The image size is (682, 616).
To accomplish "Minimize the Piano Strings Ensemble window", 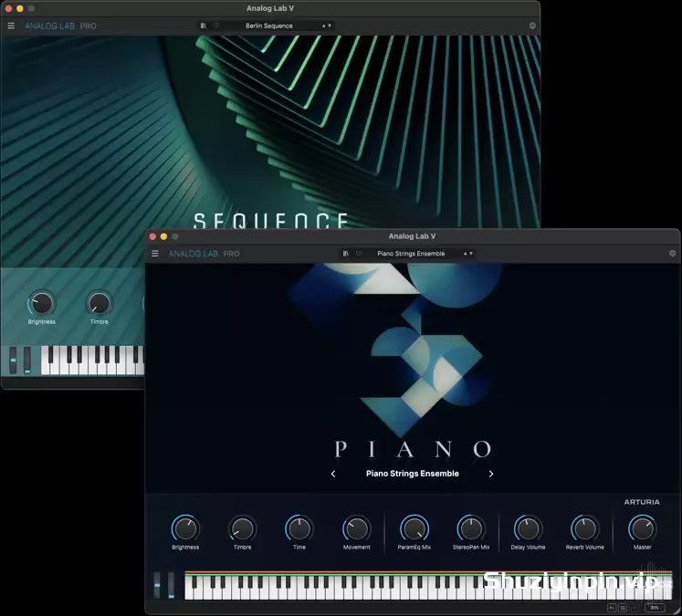I will [163, 236].
